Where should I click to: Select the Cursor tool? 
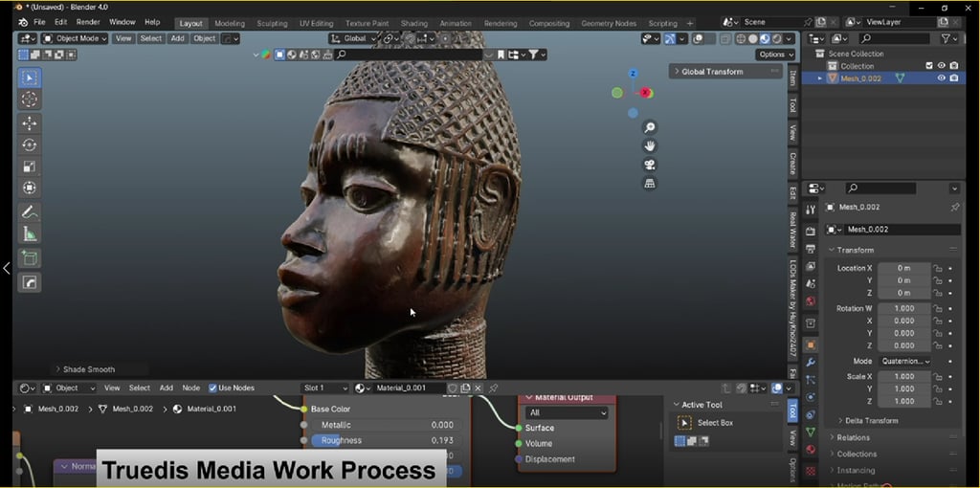30,100
